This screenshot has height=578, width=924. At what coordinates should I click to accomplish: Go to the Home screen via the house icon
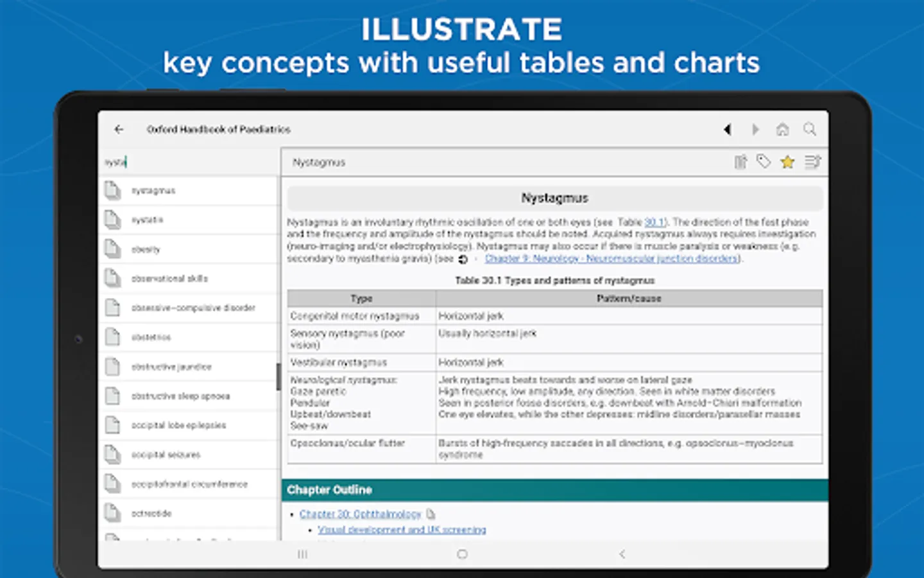(783, 130)
